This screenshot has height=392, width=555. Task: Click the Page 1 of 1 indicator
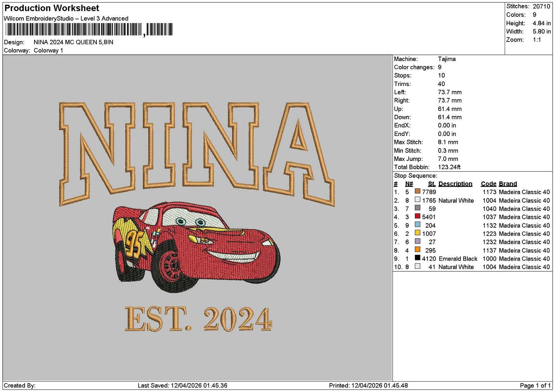[x=535, y=385]
